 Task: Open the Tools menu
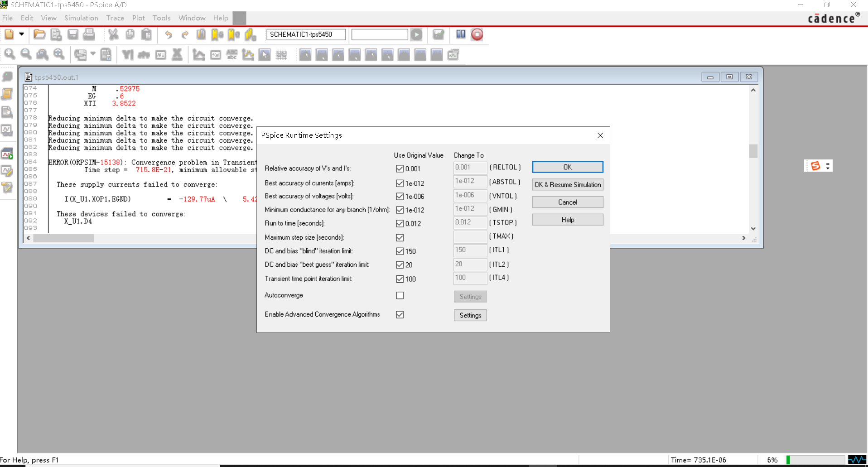tap(161, 18)
